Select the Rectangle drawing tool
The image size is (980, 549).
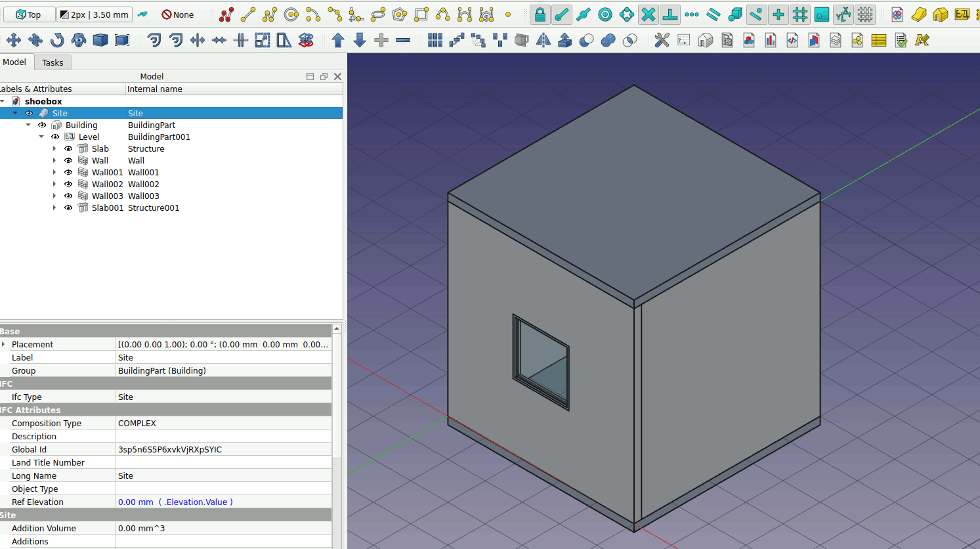click(421, 14)
